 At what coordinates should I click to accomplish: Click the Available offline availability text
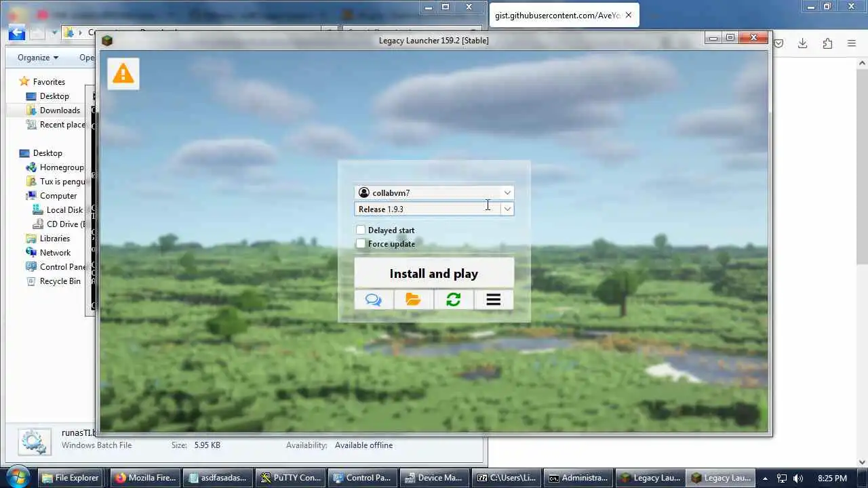click(363, 445)
